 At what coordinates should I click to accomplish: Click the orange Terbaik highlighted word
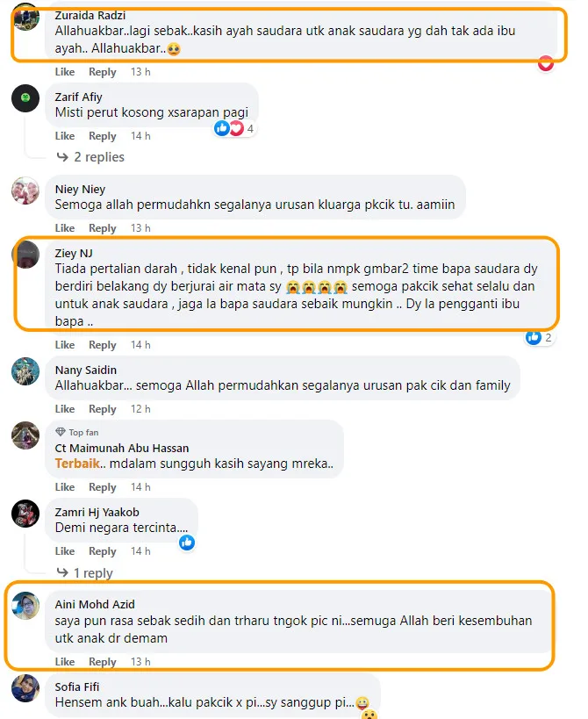point(77,464)
